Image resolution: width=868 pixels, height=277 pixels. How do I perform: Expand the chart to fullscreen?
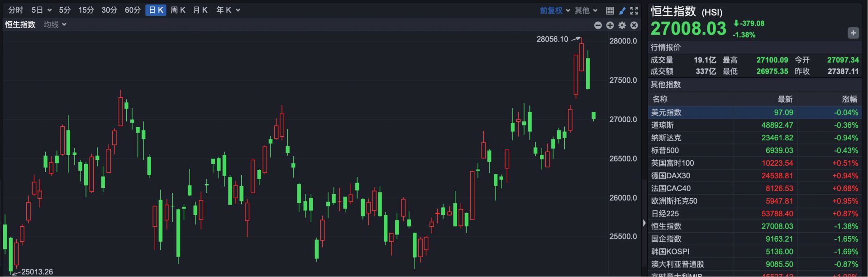(x=634, y=10)
